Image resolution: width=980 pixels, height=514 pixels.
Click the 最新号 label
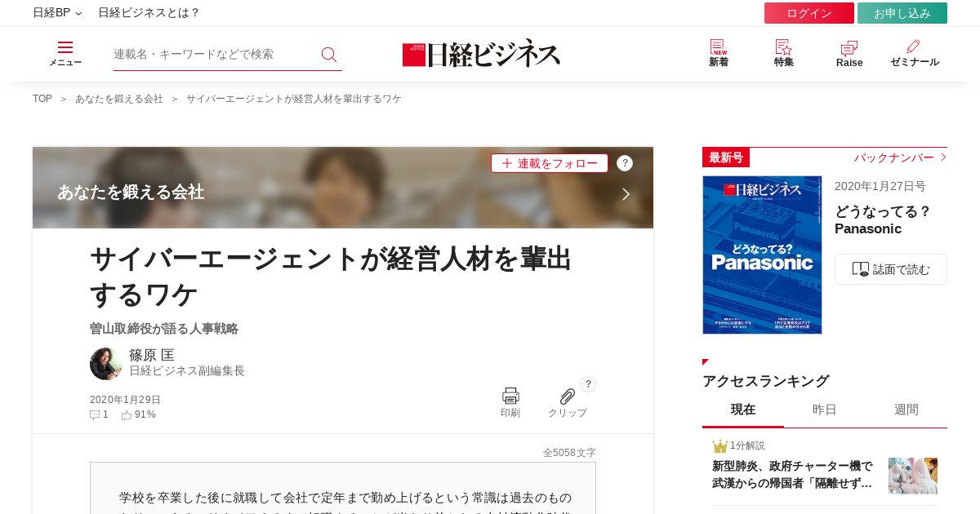point(726,157)
